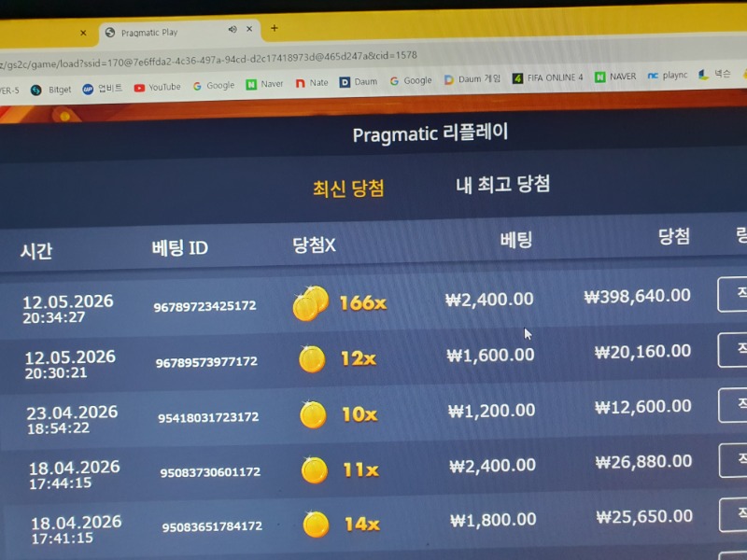This screenshot has height=560, width=747.
Task: Click the coin icon beside 10x
Action: click(313, 414)
